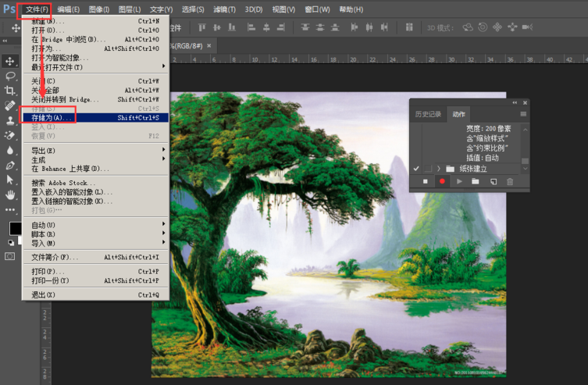Toggle checkmark for 纸张建立 action set
Image resolution: width=588 pixels, height=385 pixels.
pyautogui.click(x=416, y=169)
